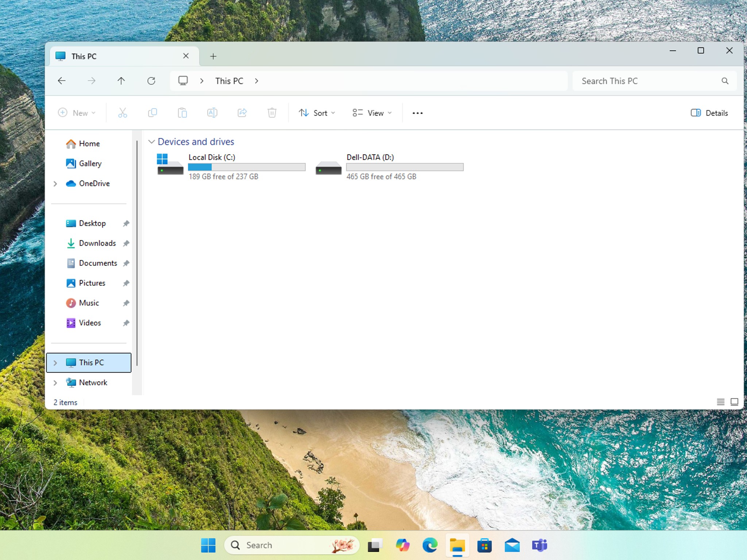747x560 pixels.
Task: Click '465 GB free of 465 GB' text
Action: click(381, 177)
